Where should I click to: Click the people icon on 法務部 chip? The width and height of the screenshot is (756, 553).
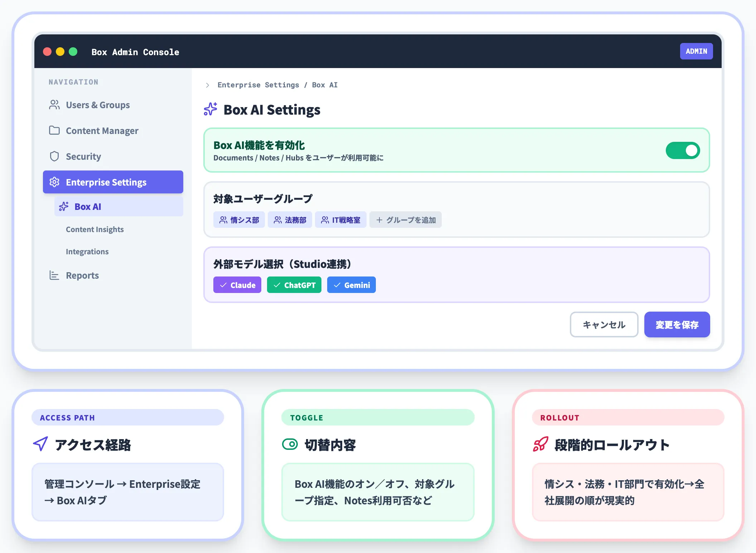278,220
